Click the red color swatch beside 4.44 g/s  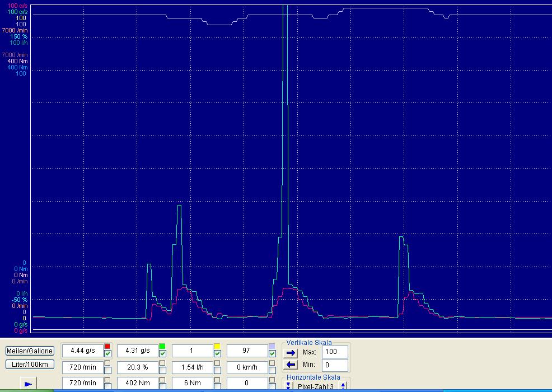107,346
